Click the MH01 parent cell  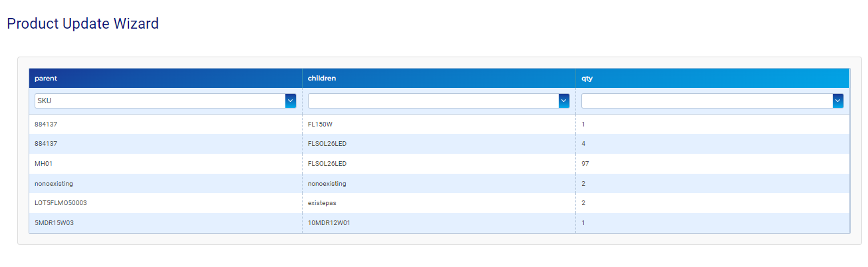[x=44, y=164]
